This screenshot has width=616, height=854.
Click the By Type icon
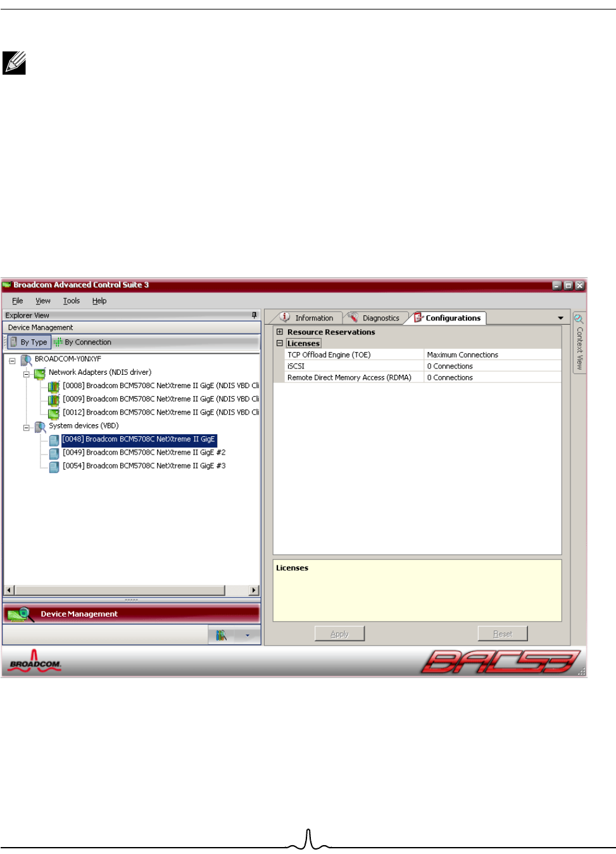[14, 342]
